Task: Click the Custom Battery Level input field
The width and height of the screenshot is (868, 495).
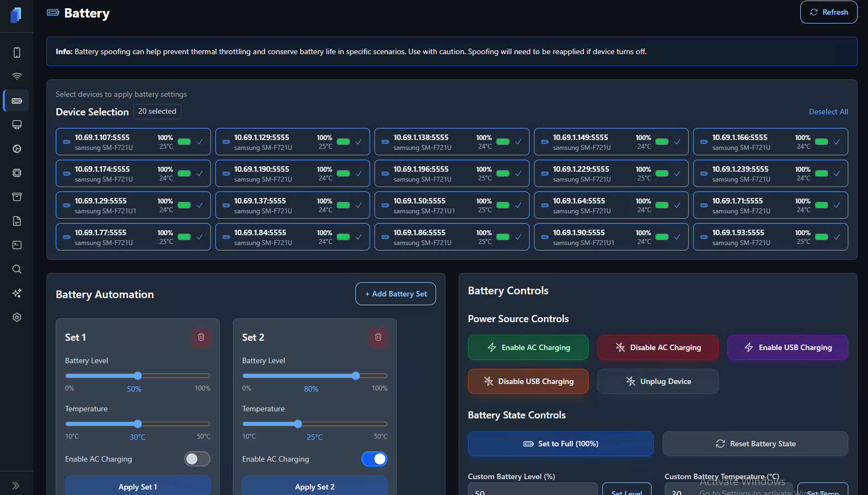Action: [x=532, y=491]
